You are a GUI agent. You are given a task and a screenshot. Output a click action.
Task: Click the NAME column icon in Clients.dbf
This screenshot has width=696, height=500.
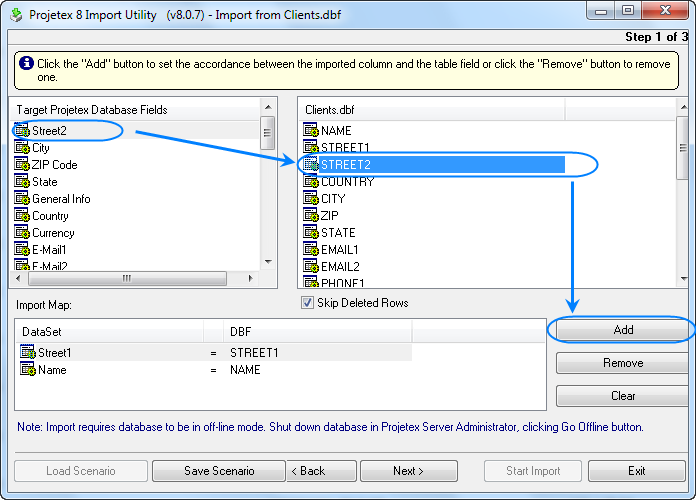[311, 130]
